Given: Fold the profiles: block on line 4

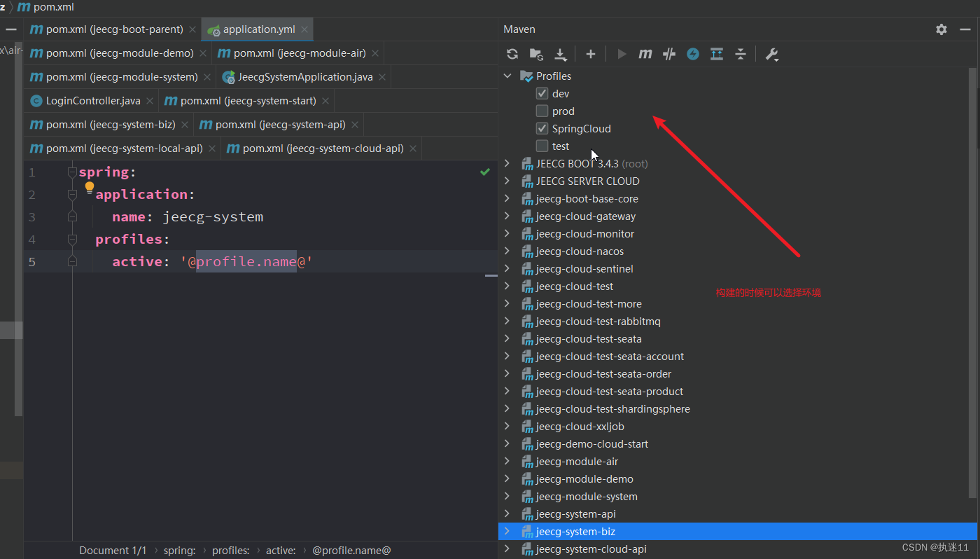Looking at the screenshot, I should [72, 240].
